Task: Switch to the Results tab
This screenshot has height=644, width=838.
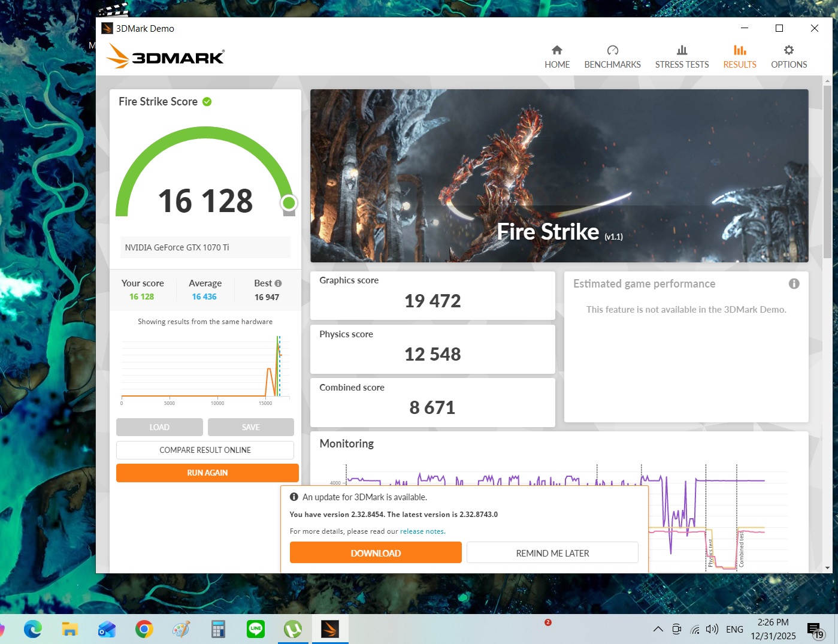Action: (739, 57)
